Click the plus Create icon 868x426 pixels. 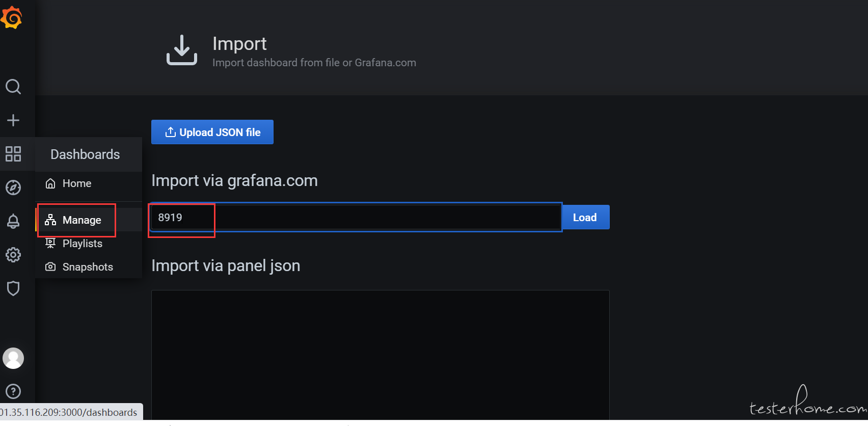(13, 120)
